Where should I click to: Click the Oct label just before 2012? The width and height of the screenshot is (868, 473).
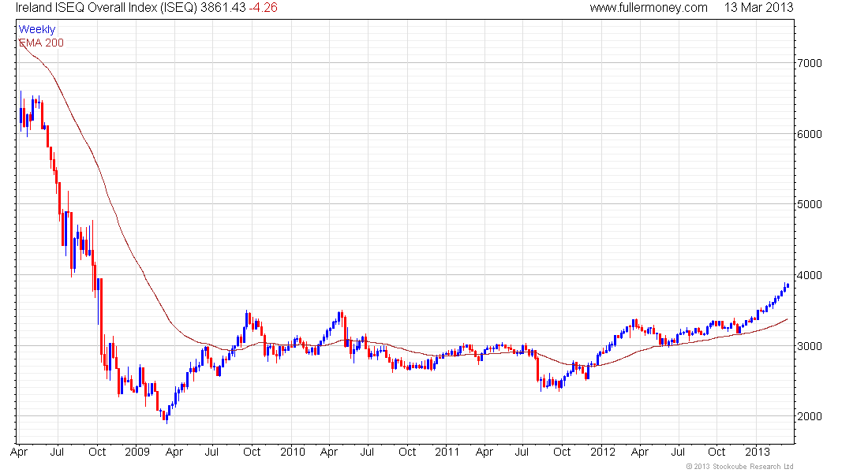pos(562,452)
